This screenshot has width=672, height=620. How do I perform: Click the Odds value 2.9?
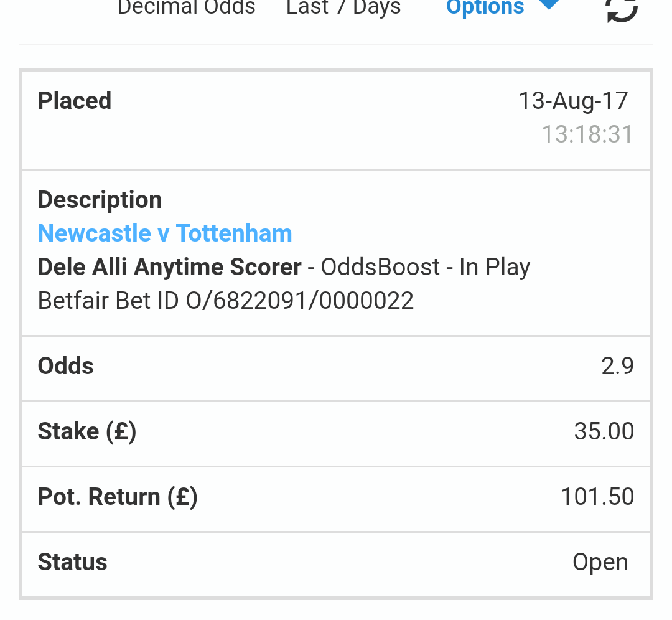617,366
